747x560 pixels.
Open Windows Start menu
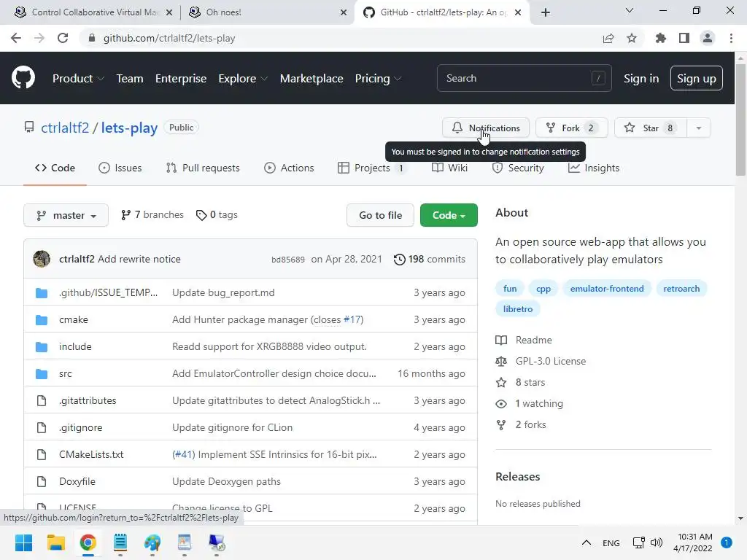point(23,542)
